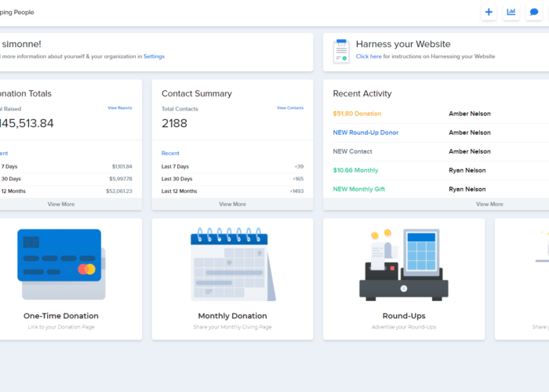This screenshot has width=549, height=392.
Task: Open View Reports under Donation Totals
Action: click(x=120, y=108)
